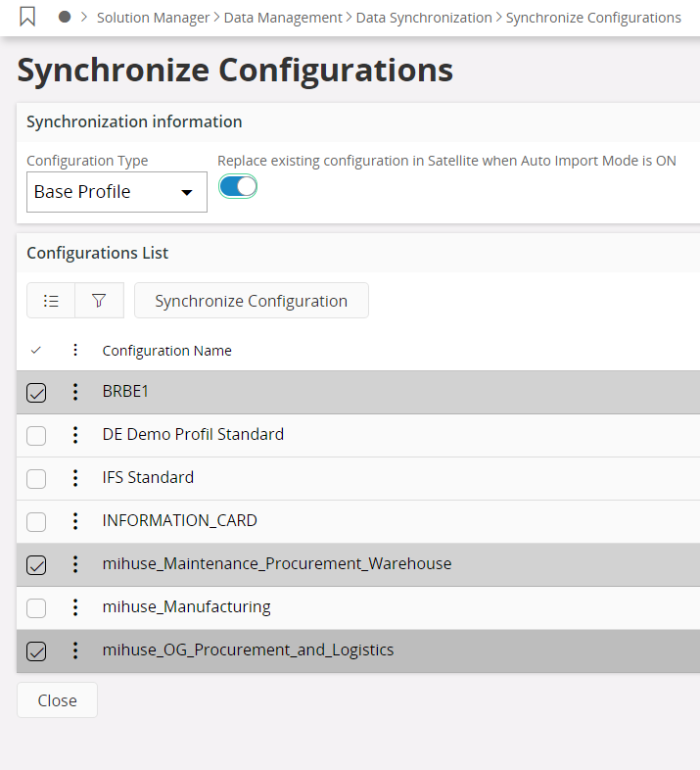700x770 pixels.
Task: Check the DE Demo Profil Standard checkbox
Action: [36, 436]
